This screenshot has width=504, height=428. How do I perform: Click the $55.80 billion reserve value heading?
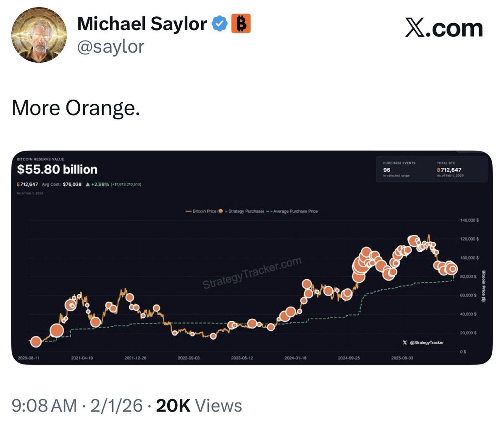pos(57,169)
